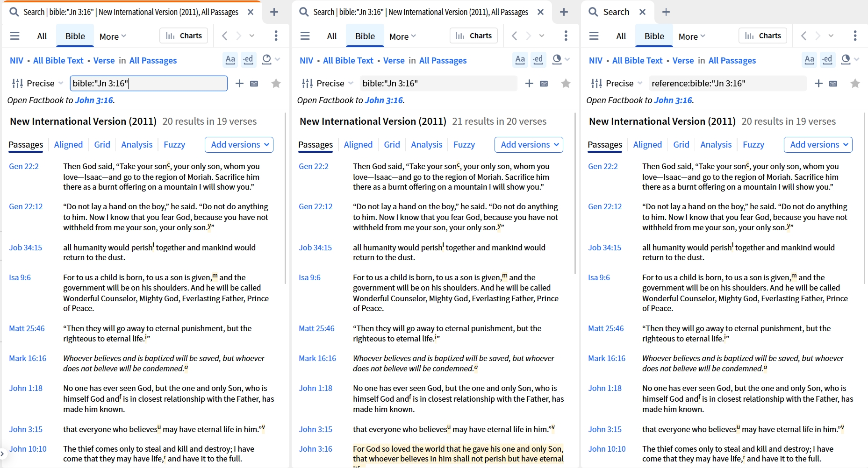
Task: Expand Add versions dropdown in first panel
Action: [239, 145]
